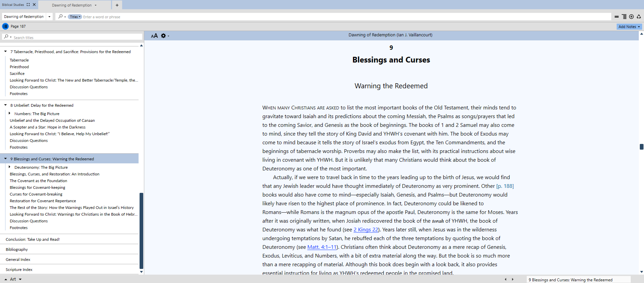The width and height of the screenshot is (644, 283).
Task: Select Numbers: The Big Picture entry
Action: (37, 114)
